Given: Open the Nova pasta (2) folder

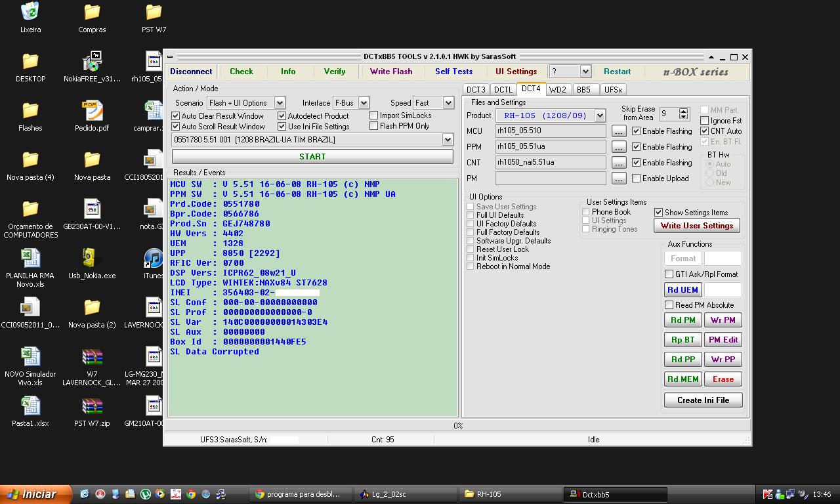Looking at the screenshot, I should coord(92,308).
